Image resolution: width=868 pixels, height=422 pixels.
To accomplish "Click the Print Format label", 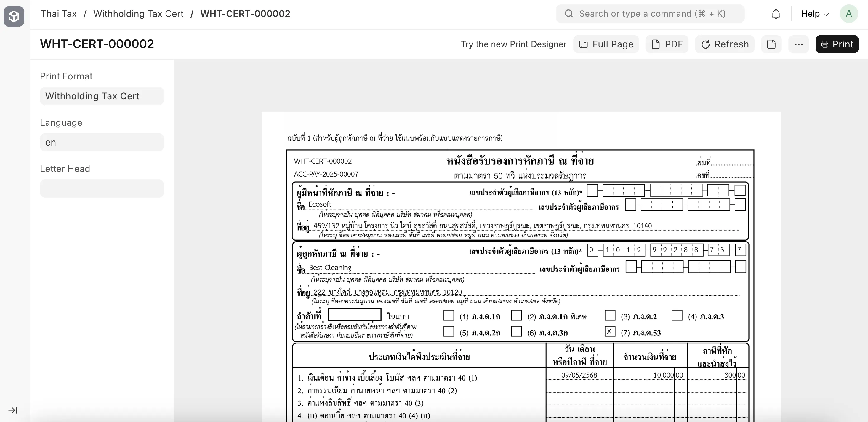I will pyautogui.click(x=66, y=76).
